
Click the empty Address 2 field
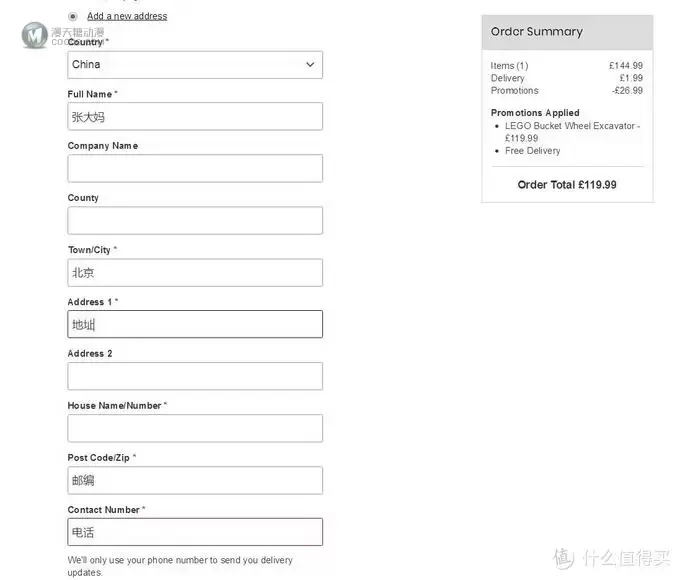tap(195, 376)
